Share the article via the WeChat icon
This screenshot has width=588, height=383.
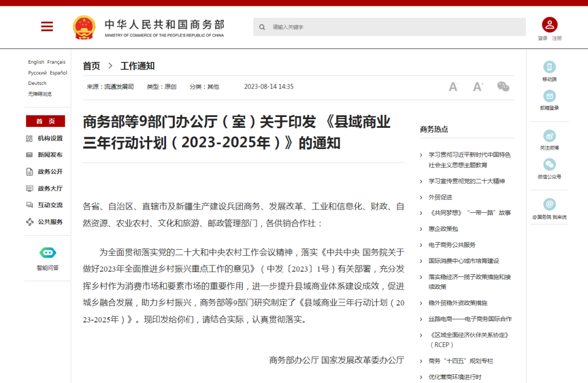click(503, 87)
